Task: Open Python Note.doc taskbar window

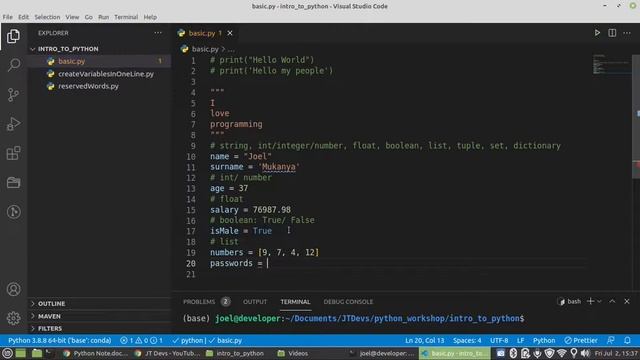Action: pos(96,353)
